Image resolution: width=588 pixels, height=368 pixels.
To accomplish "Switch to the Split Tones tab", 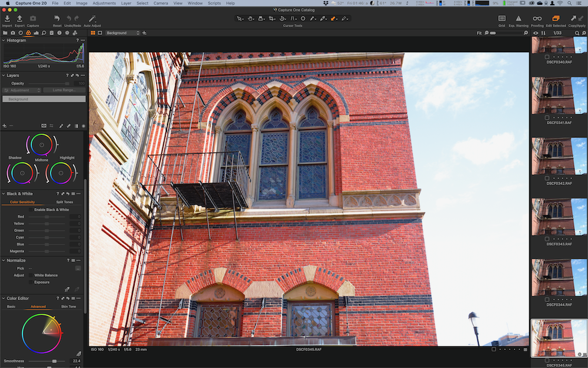I will pos(65,202).
